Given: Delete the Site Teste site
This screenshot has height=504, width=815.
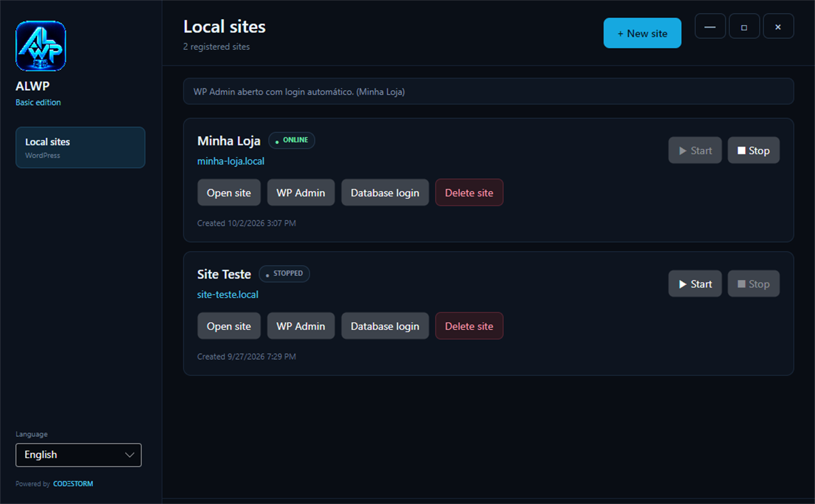Looking at the screenshot, I should pyautogui.click(x=469, y=326).
